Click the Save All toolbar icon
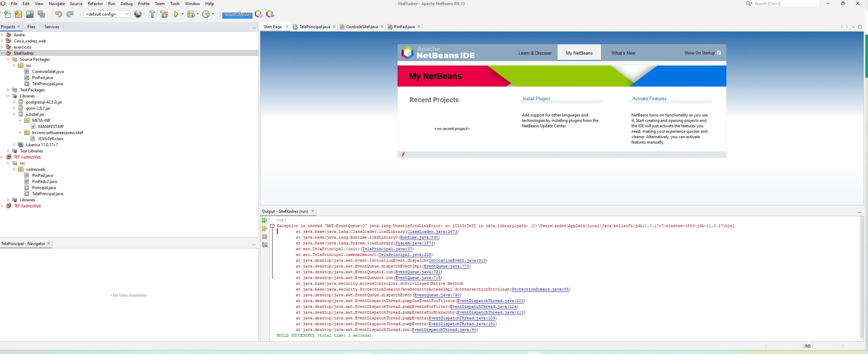The height and width of the screenshot is (354, 868). [x=41, y=14]
